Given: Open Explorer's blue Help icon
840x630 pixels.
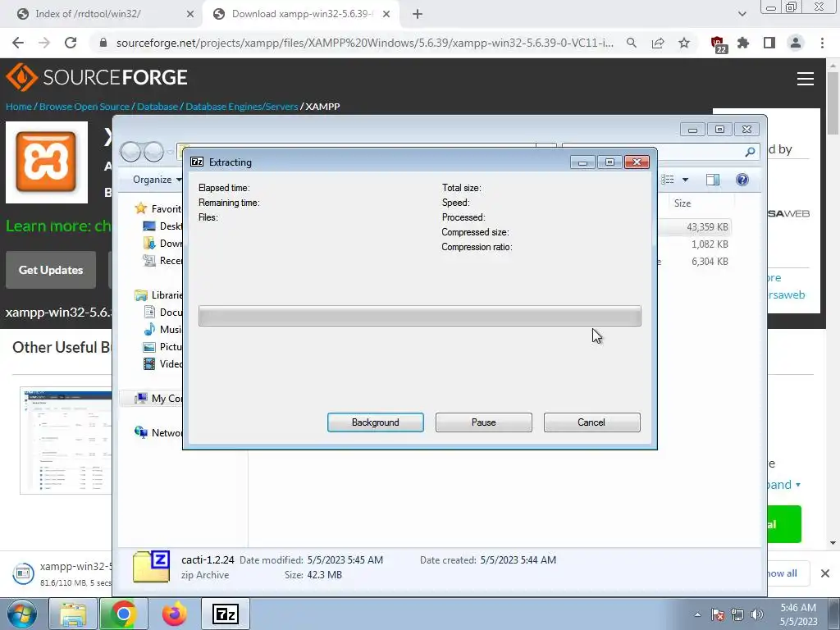Looking at the screenshot, I should pyautogui.click(x=742, y=180).
